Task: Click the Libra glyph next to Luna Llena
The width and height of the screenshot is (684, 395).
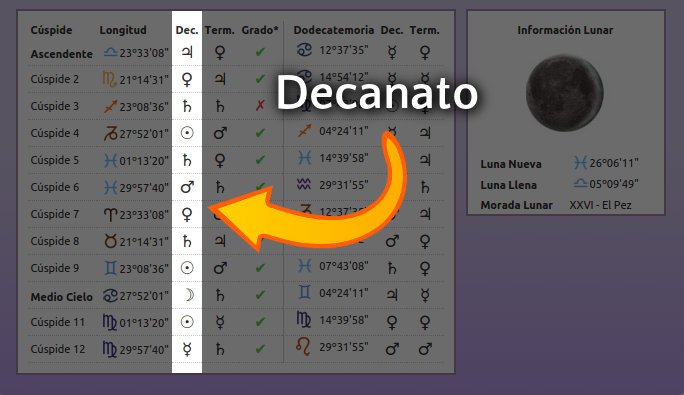Action: point(580,183)
